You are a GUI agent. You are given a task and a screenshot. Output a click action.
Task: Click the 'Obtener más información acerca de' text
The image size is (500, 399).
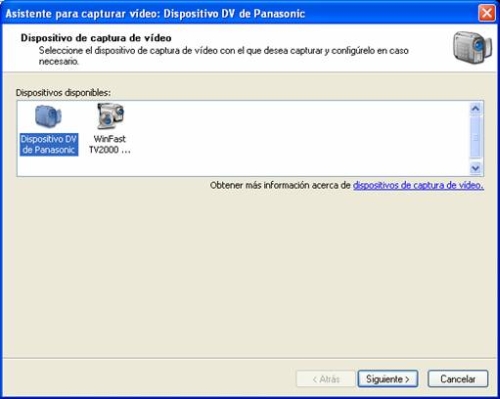coord(280,185)
